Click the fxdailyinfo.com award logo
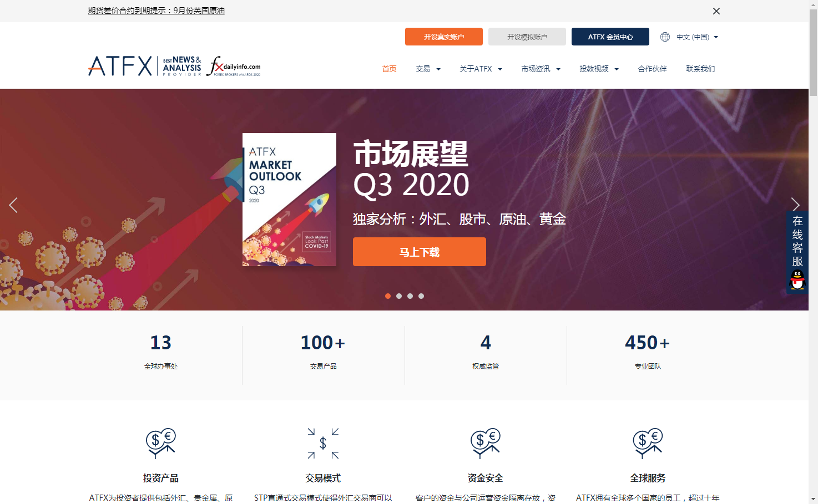This screenshot has width=818, height=504. [x=234, y=66]
